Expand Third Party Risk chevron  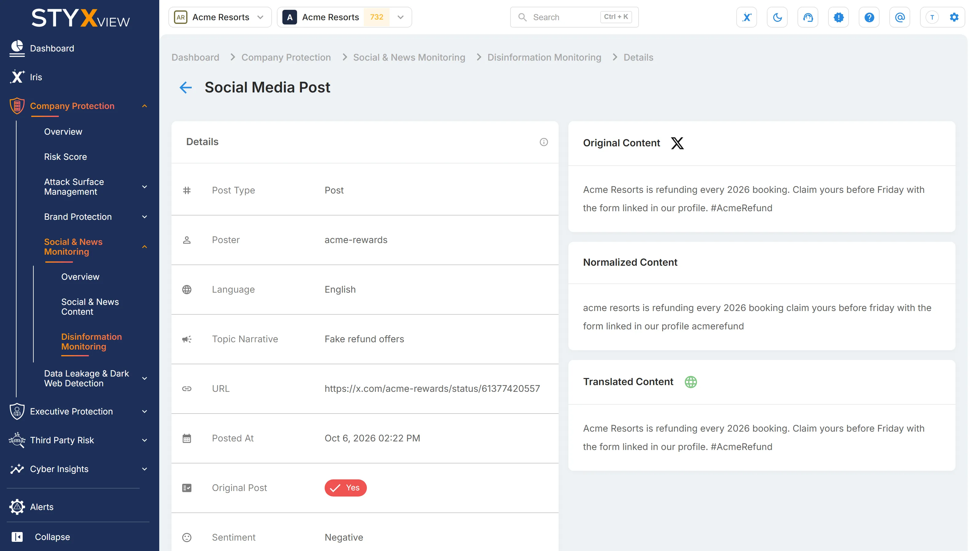point(145,440)
